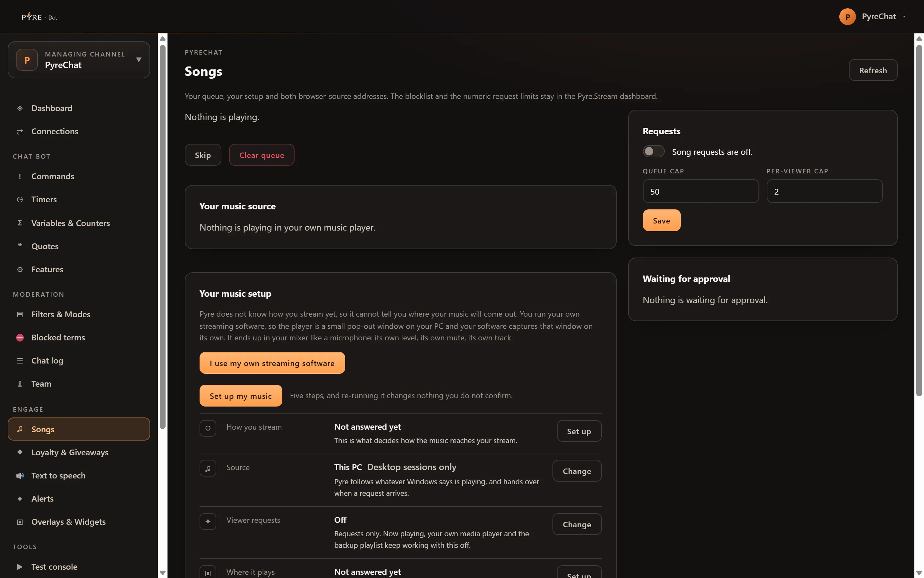Start the Set up my music wizard
The height and width of the screenshot is (578, 924).
pos(241,396)
